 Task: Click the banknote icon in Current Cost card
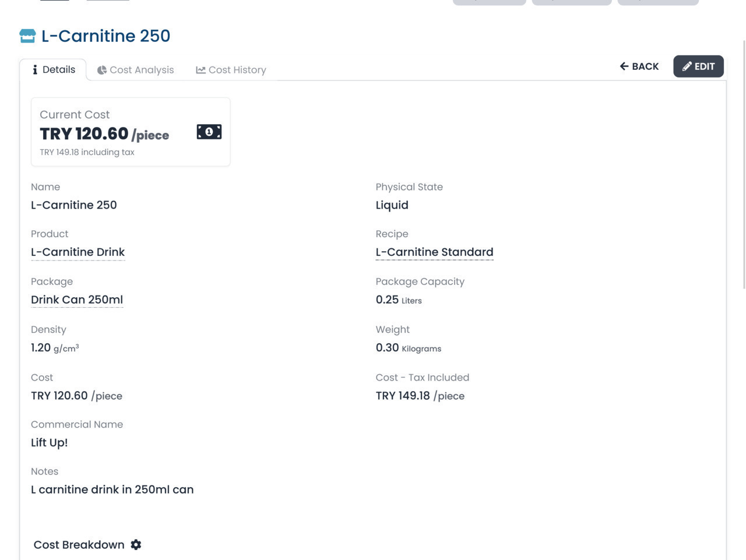[209, 132]
